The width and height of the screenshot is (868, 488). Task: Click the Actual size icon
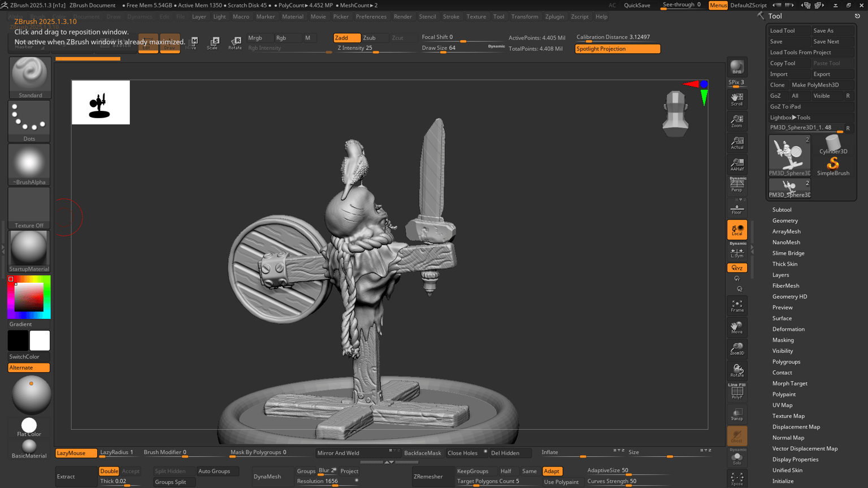tap(737, 142)
